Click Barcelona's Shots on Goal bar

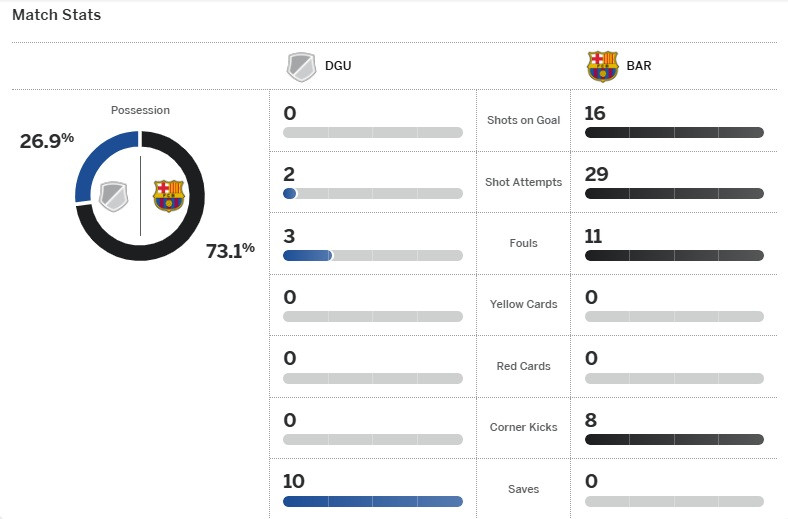(x=674, y=133)
